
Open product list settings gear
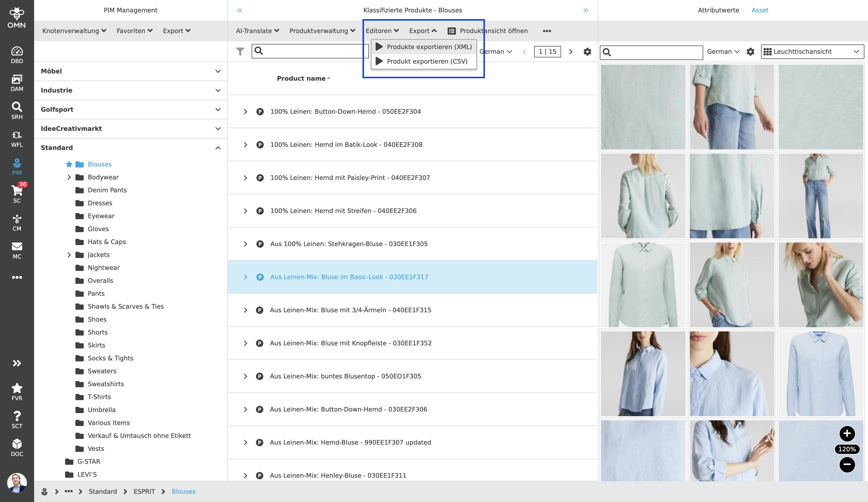587,52
